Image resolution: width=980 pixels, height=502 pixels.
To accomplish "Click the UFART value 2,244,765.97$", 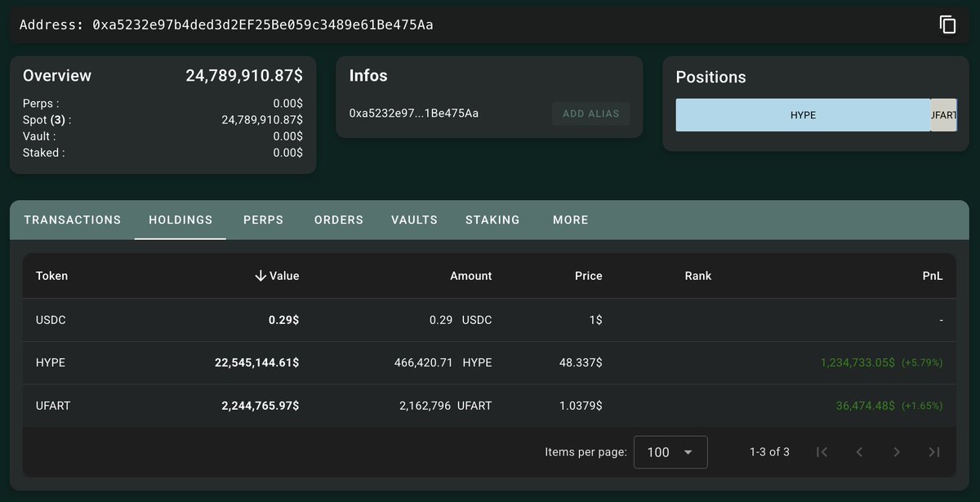I will point(261,405).
